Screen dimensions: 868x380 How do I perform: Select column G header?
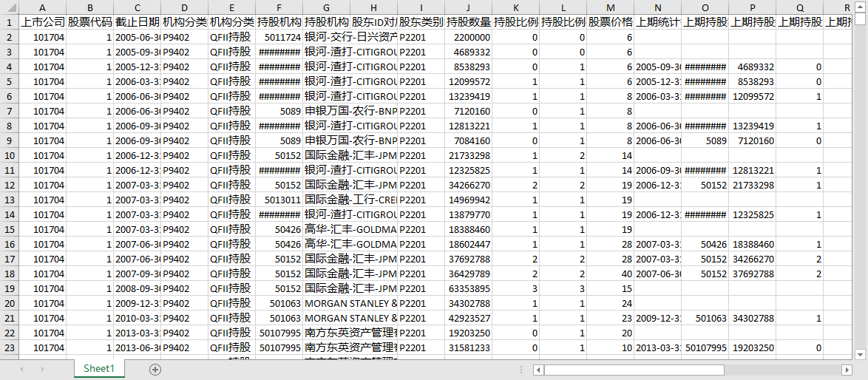[326, 7]
